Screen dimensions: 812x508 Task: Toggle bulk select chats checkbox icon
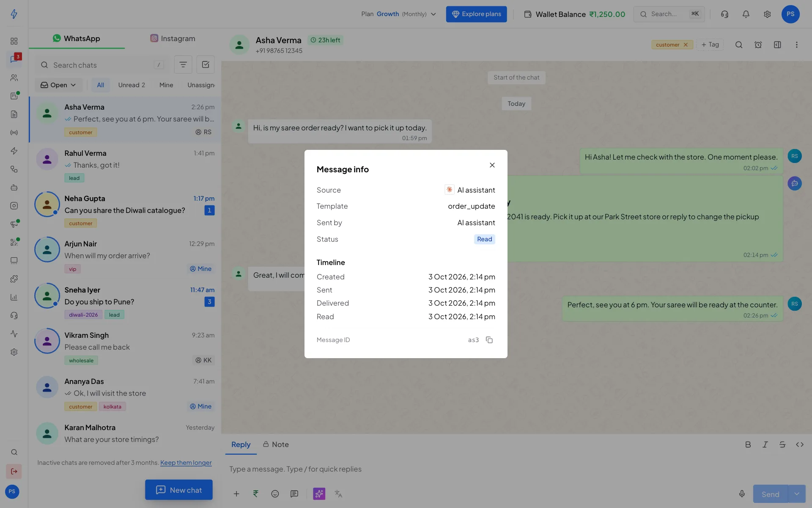[206, 65]
